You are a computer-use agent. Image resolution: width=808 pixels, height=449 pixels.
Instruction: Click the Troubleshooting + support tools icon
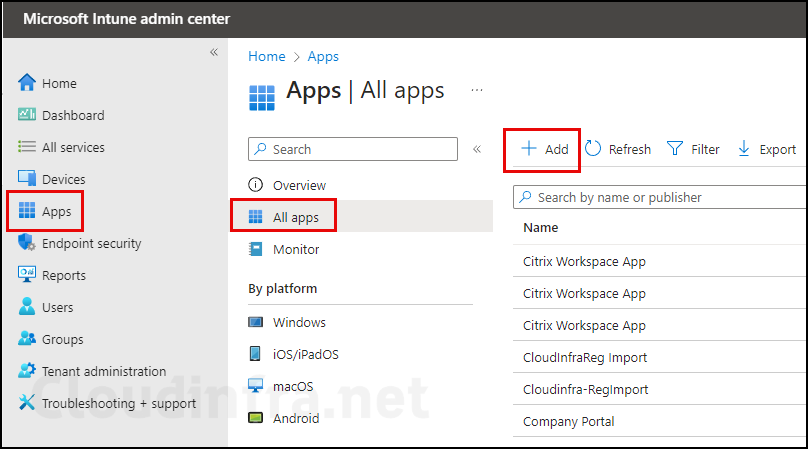(27, 403)
